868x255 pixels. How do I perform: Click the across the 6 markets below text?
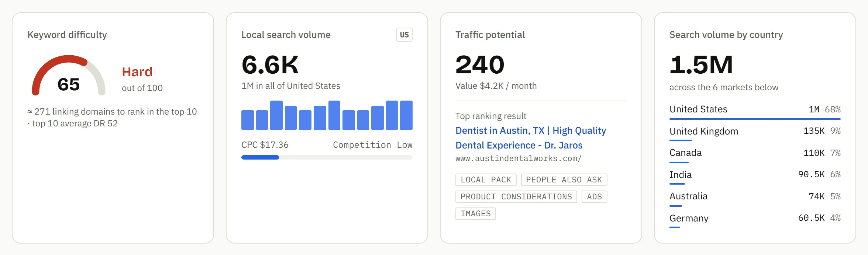tap(724, 87)
